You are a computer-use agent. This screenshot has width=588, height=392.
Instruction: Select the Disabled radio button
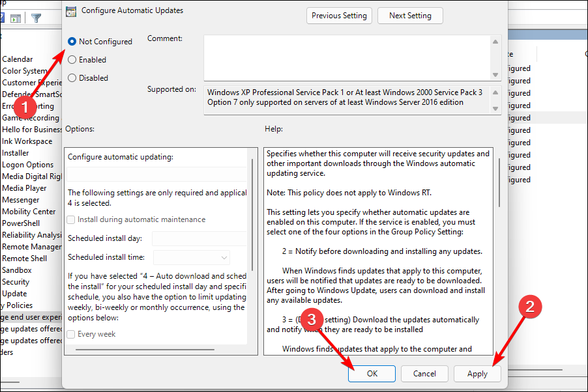pyautogui.click(x=72, y=78)
